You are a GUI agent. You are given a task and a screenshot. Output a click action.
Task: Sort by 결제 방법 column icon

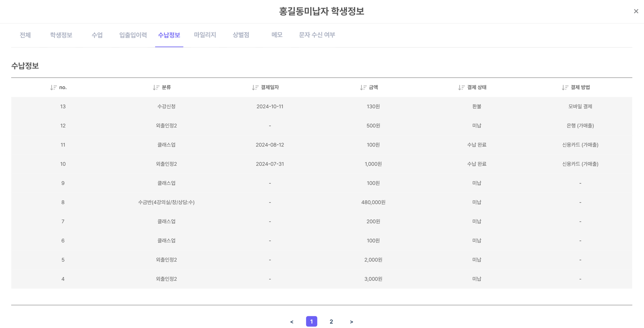(x=565, y=88)
